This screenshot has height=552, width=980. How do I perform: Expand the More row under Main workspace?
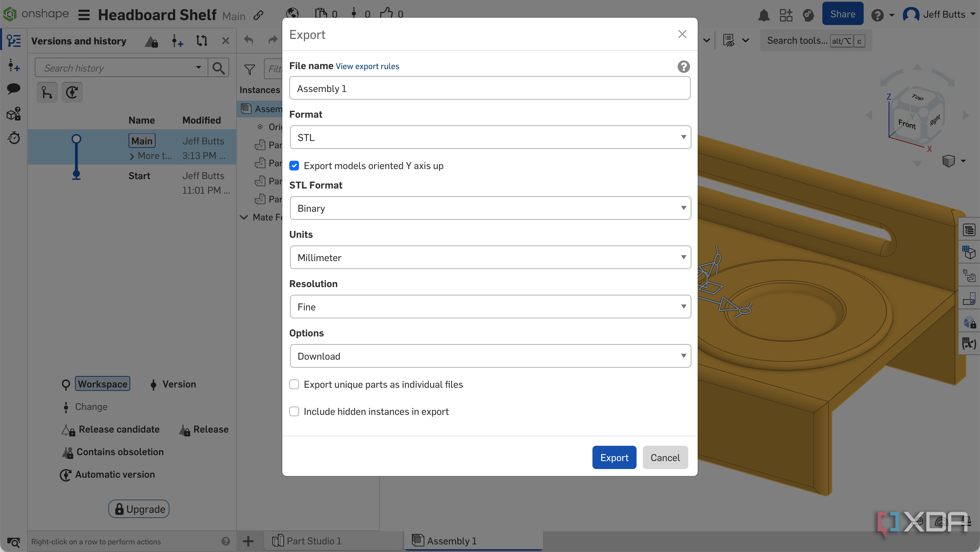132,156
